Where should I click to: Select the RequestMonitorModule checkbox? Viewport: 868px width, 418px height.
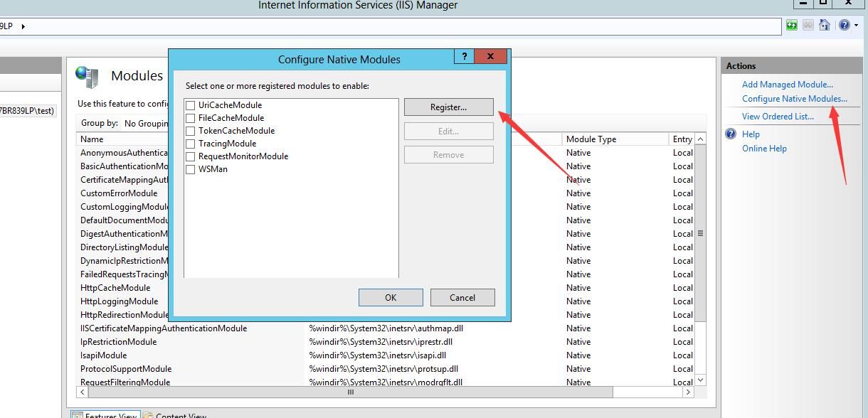click(x=190, y=156)
